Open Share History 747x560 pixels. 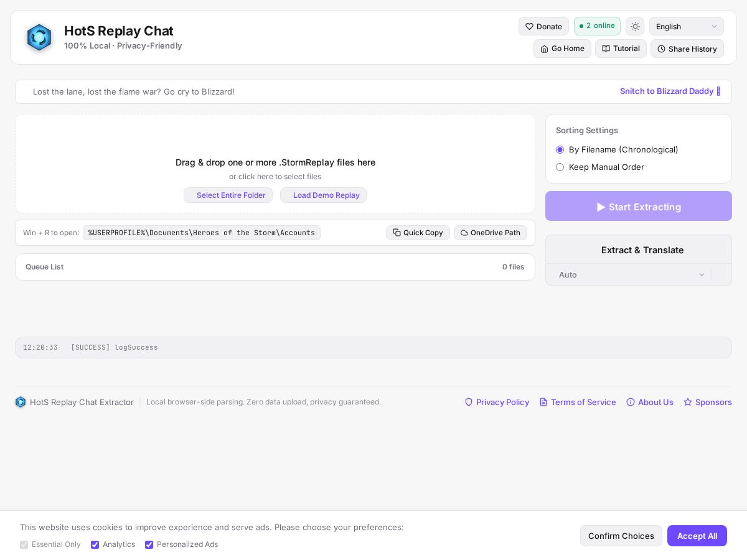tap(687, 49)
